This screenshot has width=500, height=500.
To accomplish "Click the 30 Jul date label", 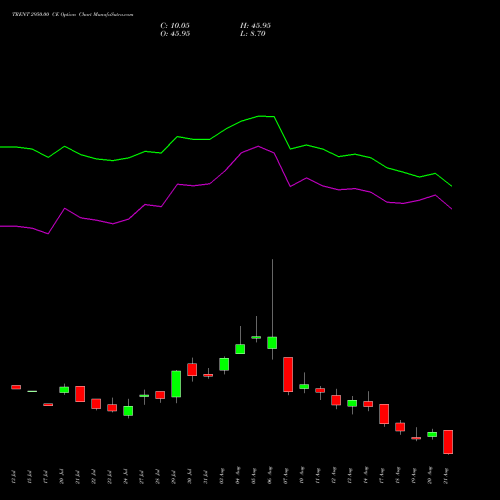I will coord(190,477).
